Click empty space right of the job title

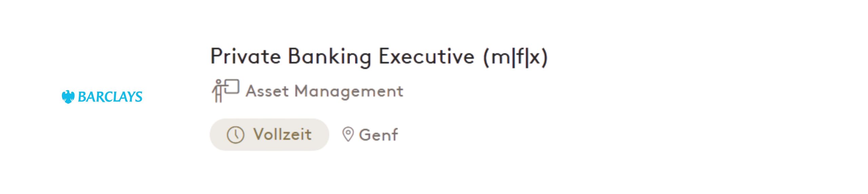click(x=678, y=56)
